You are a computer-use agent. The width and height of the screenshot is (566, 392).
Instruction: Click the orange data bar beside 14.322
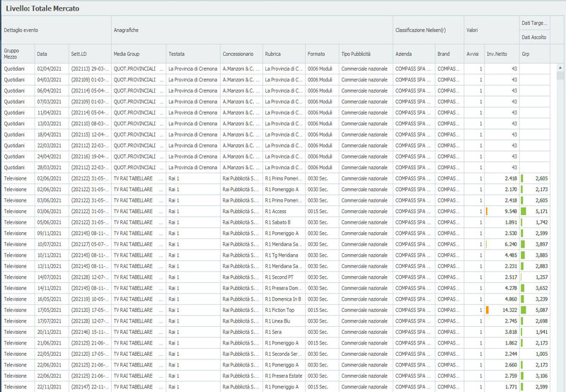(487, 310)
